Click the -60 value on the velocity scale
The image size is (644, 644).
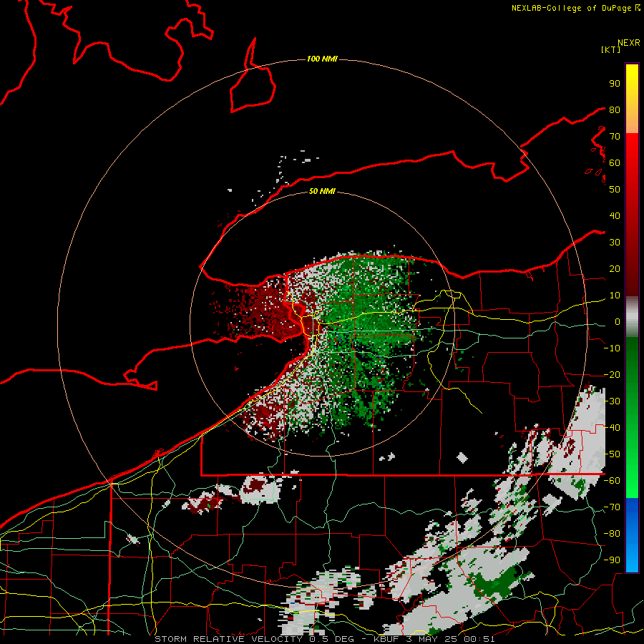click(612, 481)
